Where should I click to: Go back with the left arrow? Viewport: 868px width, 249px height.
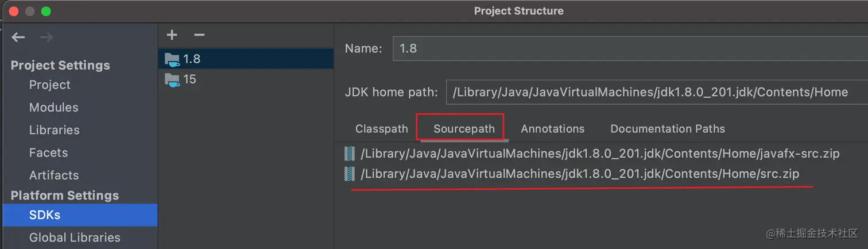[18, 37]
